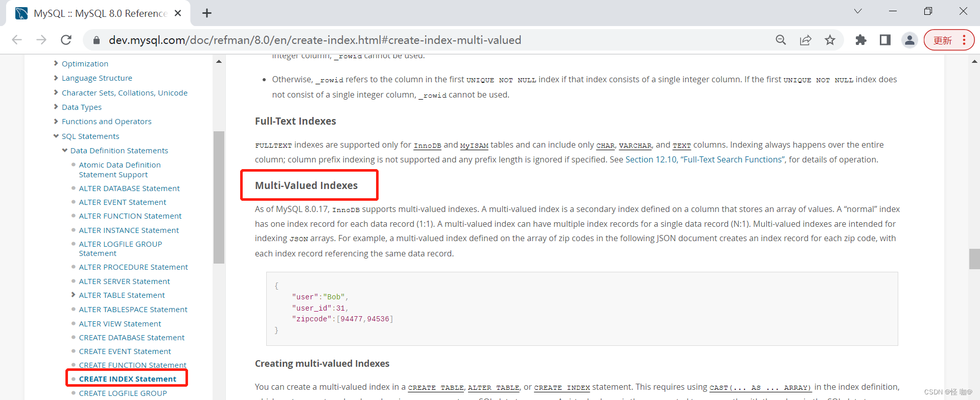Open the zoom magnifier icon in the address bar
Viewport: 980px width, 400px height.
coord(781,40)
